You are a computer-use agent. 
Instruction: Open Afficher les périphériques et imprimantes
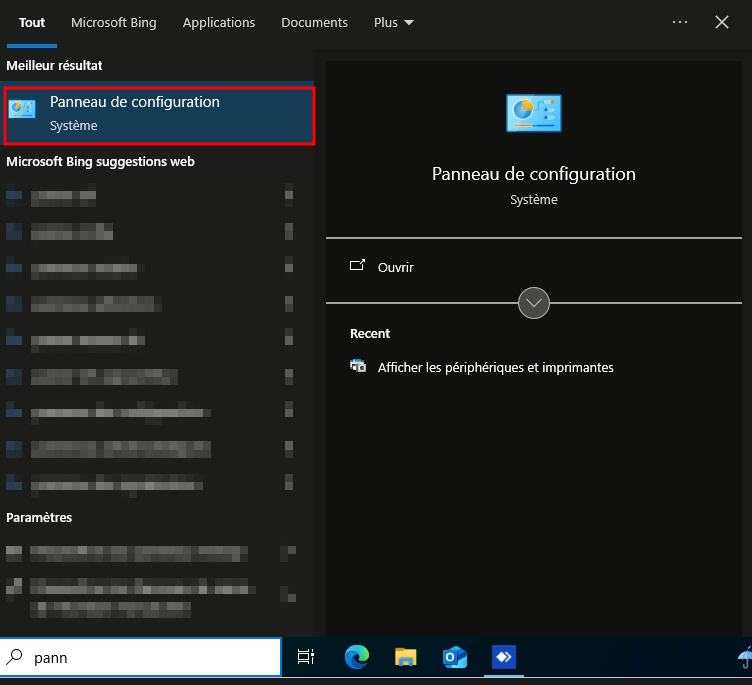click(x=495, y=367)
